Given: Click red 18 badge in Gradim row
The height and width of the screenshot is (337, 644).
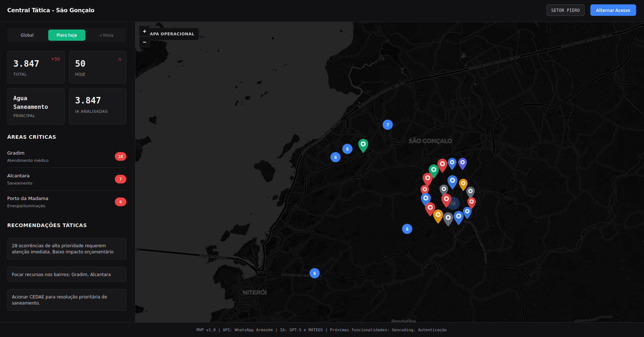Looking at the screenshot, I should (121, 156).
